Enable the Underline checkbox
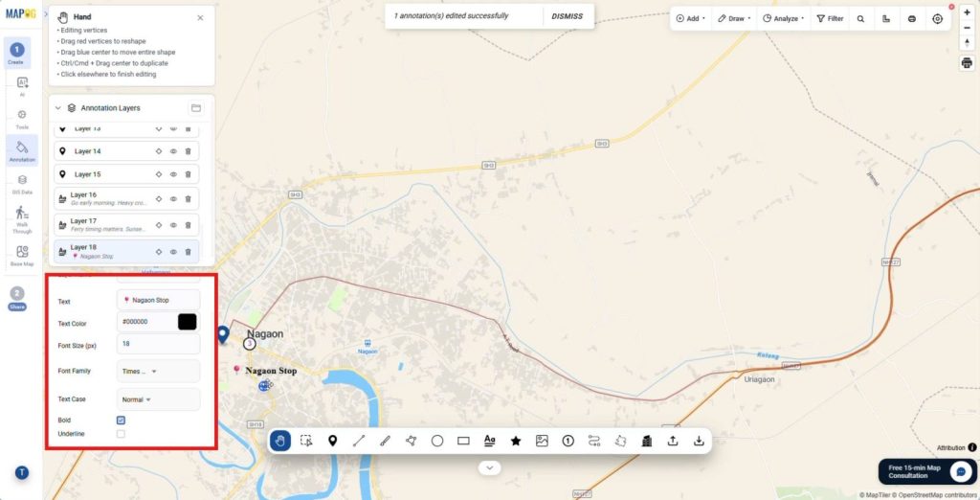 pos(121,434)
